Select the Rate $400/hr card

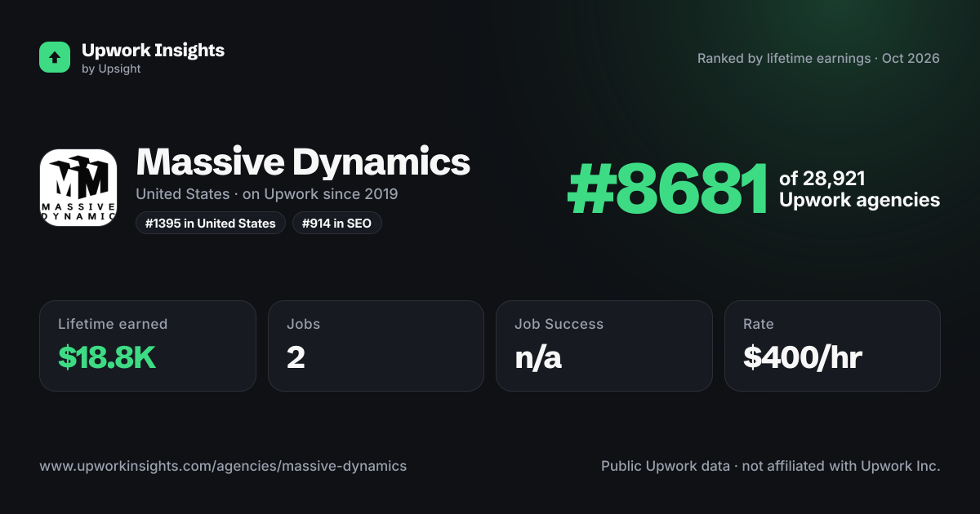832,346
